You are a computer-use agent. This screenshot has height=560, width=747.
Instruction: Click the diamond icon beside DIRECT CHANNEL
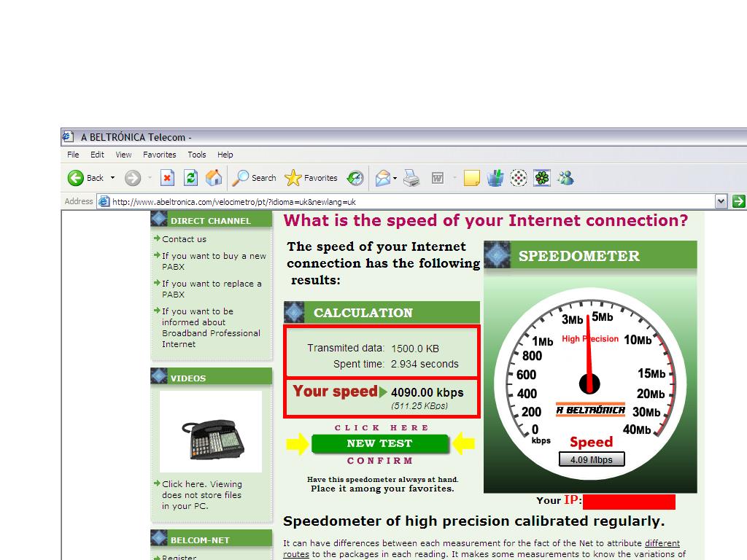pyautogui.click(x=159, y=219)
